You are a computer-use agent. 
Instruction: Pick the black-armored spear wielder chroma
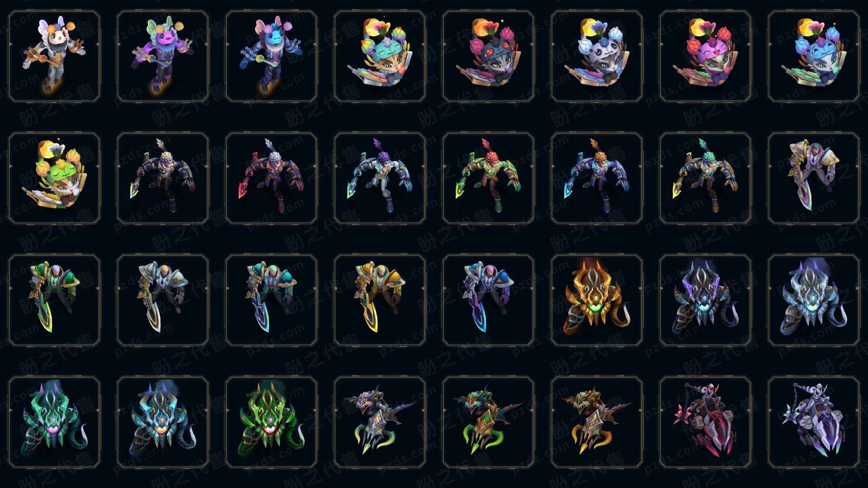click(163, 178)
